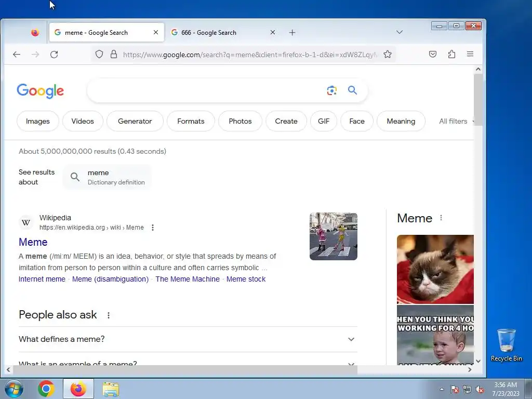This screenshot has width=532, height=399.
Task: Save to Pocket icon in toolbar
Action: pyautogui.click(x=433, y=54)
